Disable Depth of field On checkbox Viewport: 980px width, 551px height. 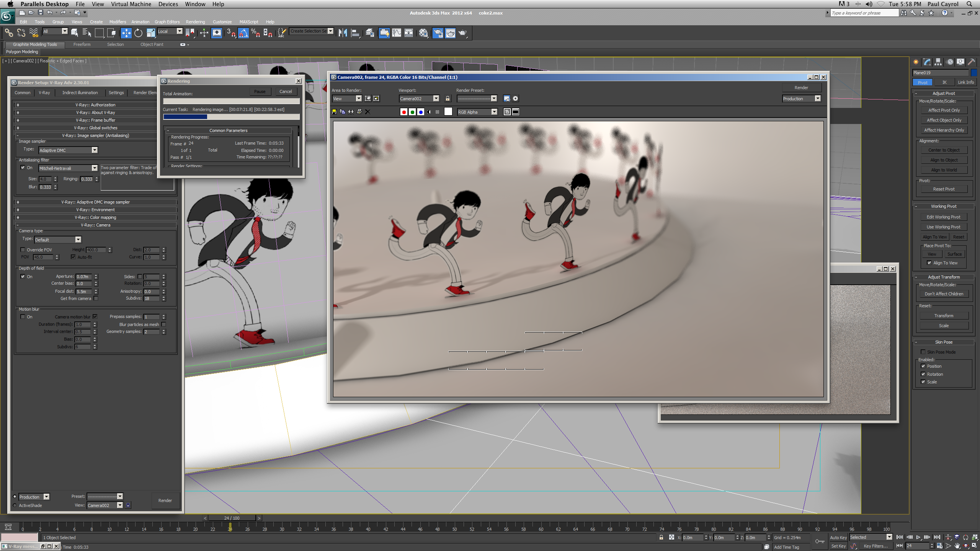[x=23, y=276]
